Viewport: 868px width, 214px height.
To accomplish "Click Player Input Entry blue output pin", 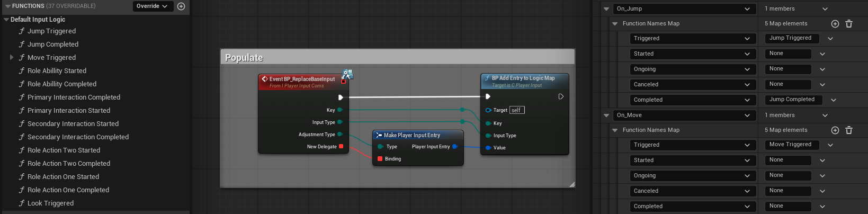I will point(454,147).
